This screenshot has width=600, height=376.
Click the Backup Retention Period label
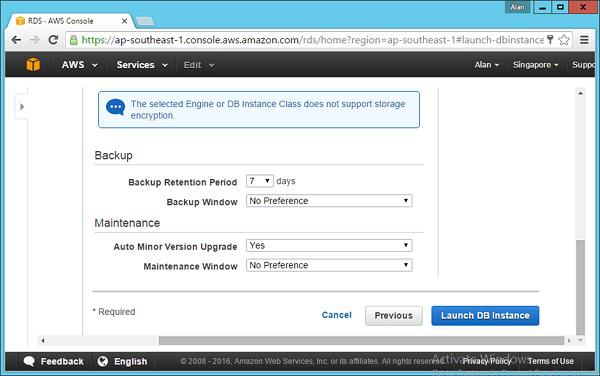(183, 182)
